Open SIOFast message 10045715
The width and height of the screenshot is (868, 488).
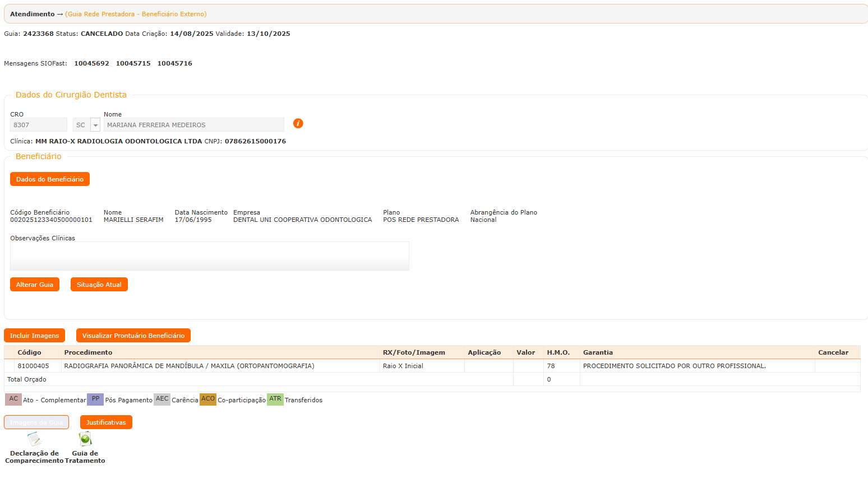pos(133,63)
